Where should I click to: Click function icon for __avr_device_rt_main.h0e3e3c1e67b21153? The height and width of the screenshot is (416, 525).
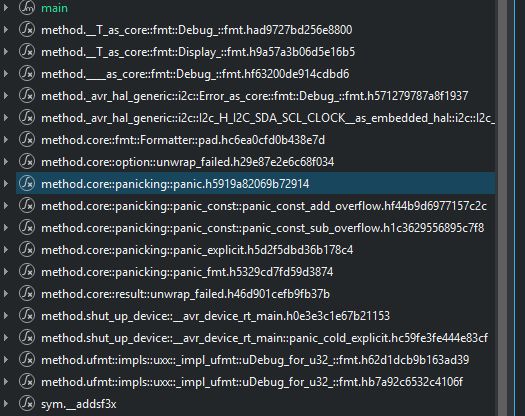tap(27, 316)
